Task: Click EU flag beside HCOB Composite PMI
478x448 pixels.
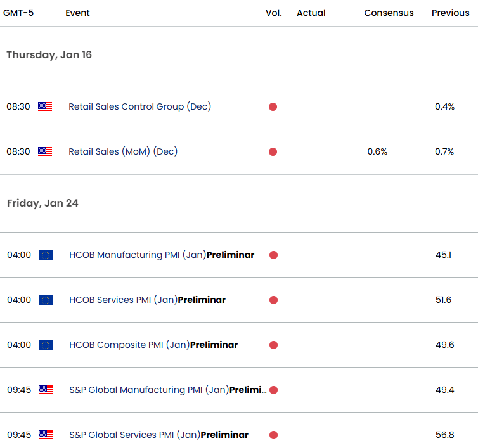Action: click(x=46, y=345)
